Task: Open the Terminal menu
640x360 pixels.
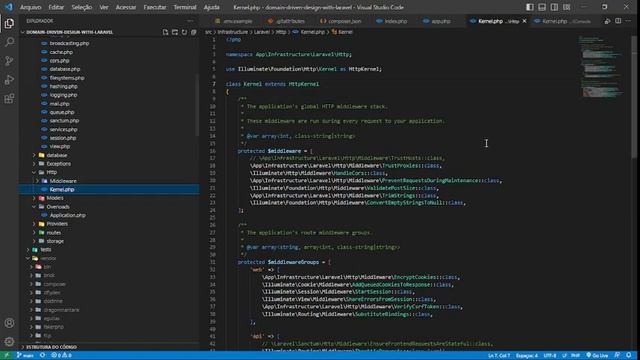Action: coord(185,7)
